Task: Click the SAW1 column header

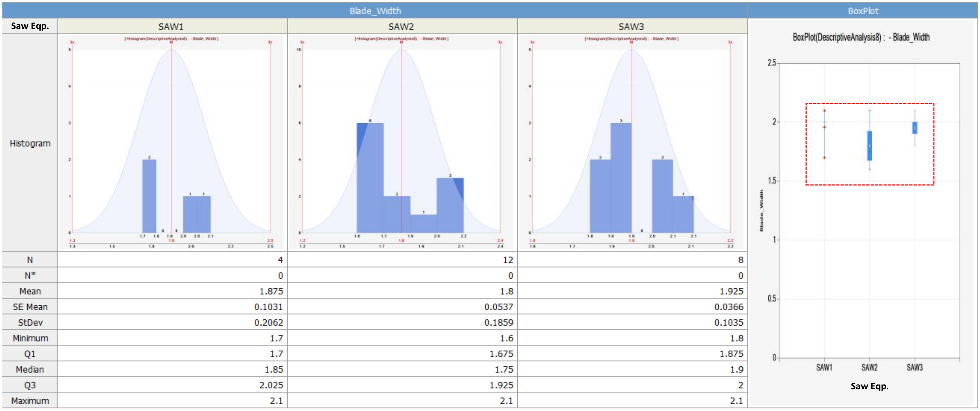Action: tap(171, 27)
